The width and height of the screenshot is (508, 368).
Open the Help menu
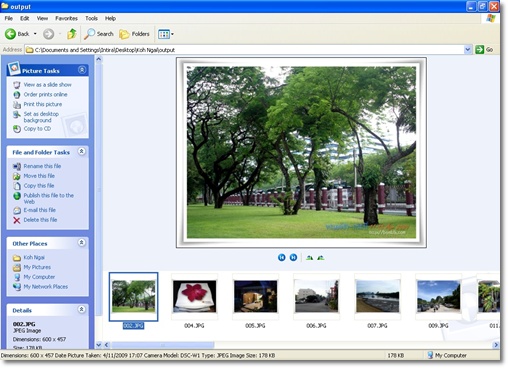pos(110,18)
